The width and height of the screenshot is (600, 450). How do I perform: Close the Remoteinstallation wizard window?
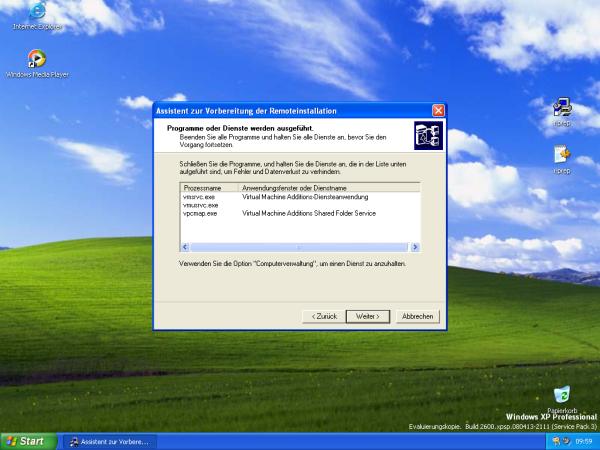tap(438, 111)
